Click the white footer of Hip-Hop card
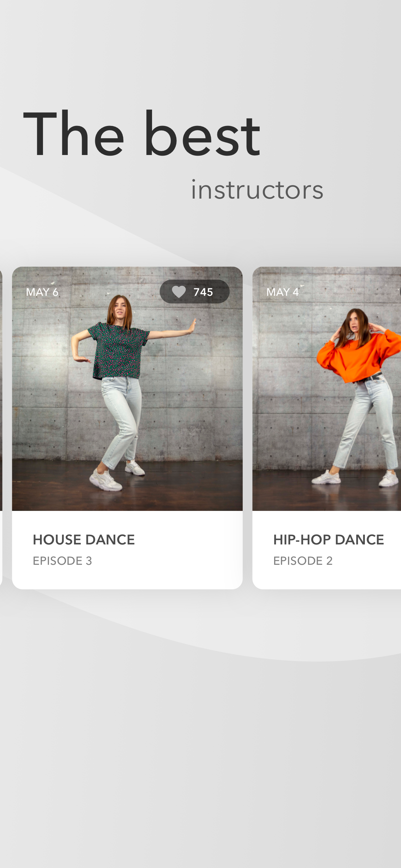401x868 pixels. [326, 550]
